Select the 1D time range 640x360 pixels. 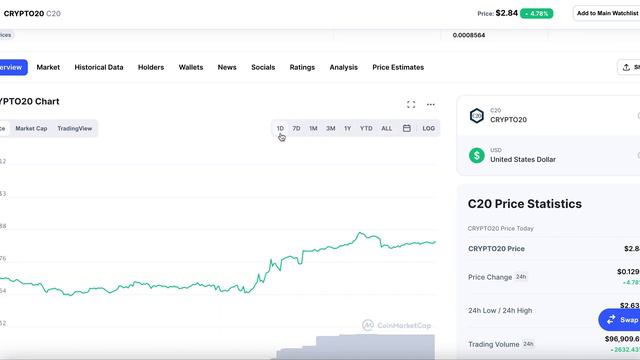280,128
